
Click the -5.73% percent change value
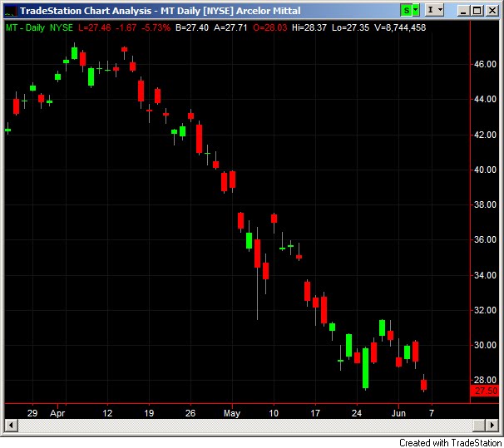tap(156, 27)
